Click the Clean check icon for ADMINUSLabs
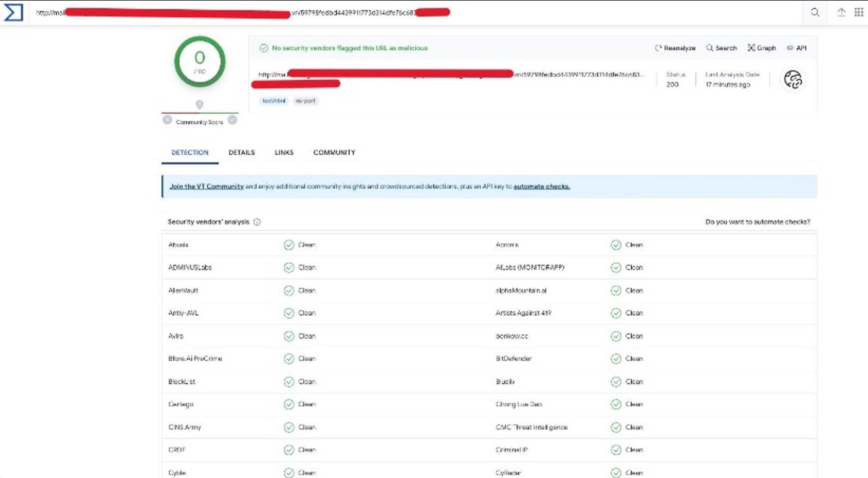This screenshot has width=868, height=478. [289, 267]
